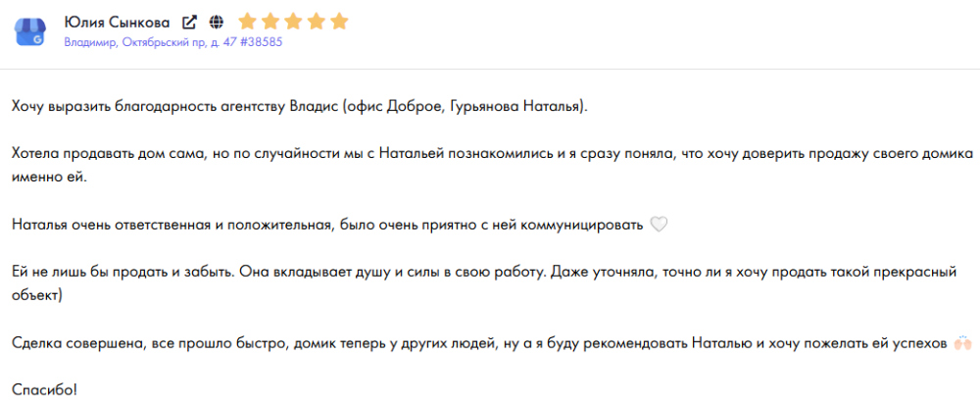The width and height of the screenshot is (980, 406).
Task: Select the second rating star
Action: coord(270,22)
